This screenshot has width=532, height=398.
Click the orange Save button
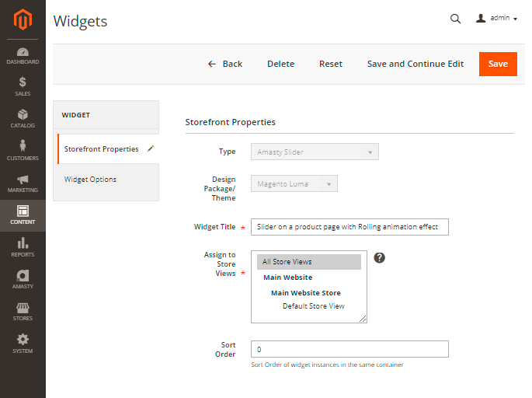coord(498,64)
